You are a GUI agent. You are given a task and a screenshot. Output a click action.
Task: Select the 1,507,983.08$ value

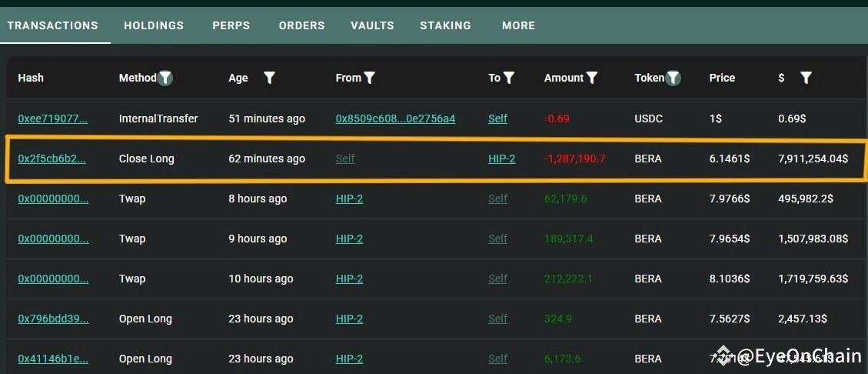(813, 239)
